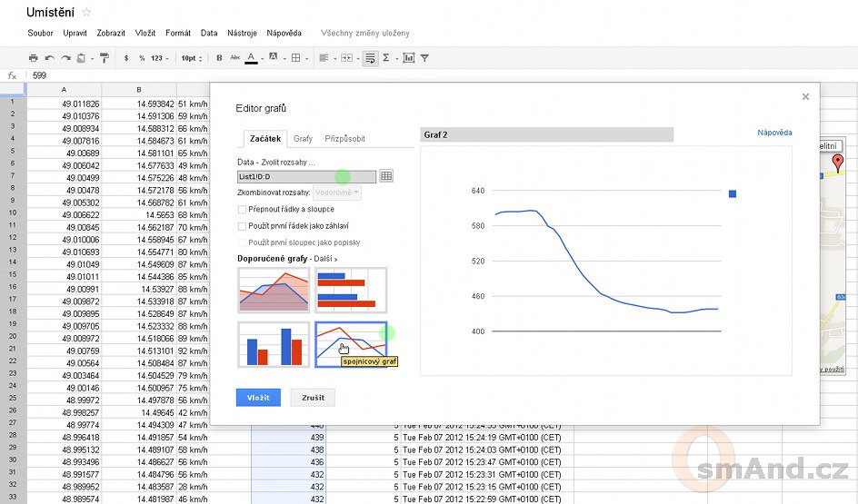Viewport: 858px width, 504px height.
Task: Click the merge cells icon
Action: click(346, 58)
